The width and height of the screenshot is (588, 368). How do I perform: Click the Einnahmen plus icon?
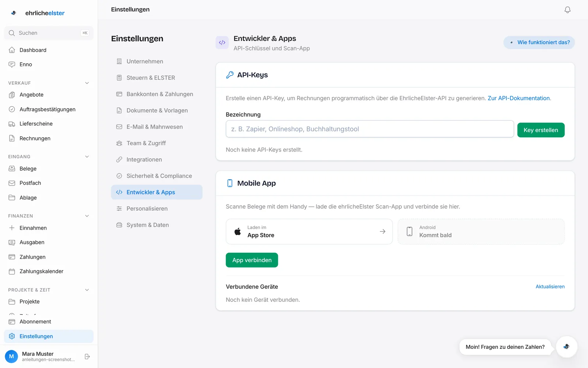[12, 228]
